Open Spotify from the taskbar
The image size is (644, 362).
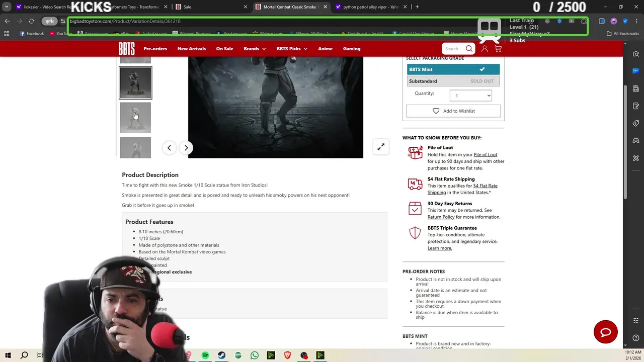pos(205,355)
